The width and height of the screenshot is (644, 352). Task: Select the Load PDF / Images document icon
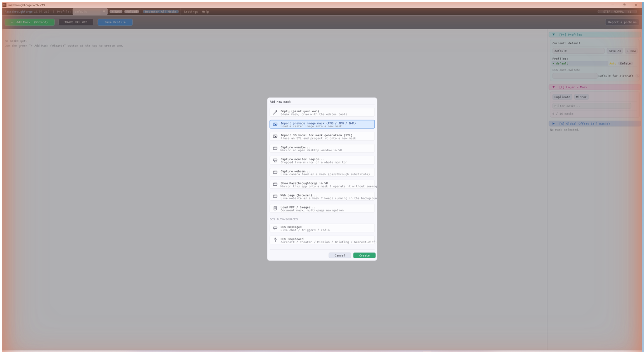tap(275, 208)
